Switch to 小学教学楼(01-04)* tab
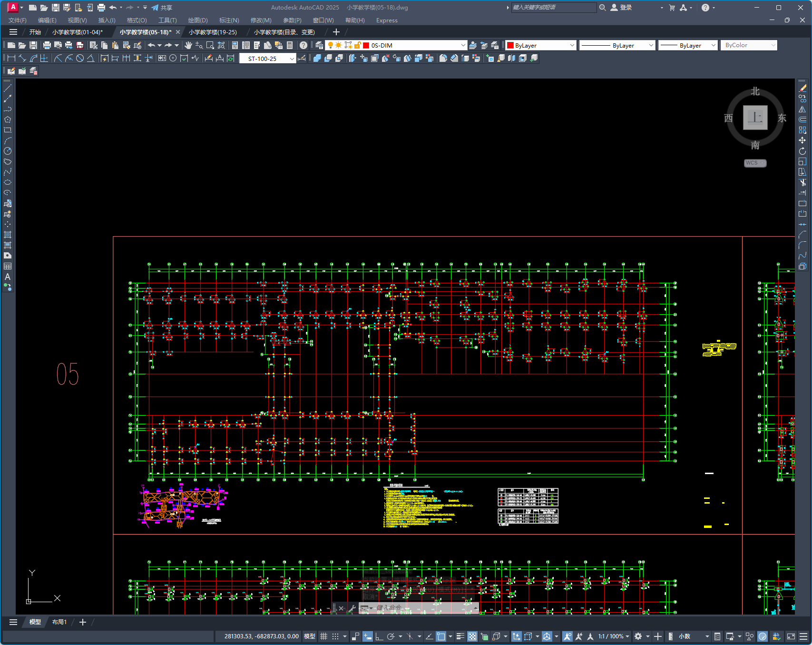 (x=78, y=32)
